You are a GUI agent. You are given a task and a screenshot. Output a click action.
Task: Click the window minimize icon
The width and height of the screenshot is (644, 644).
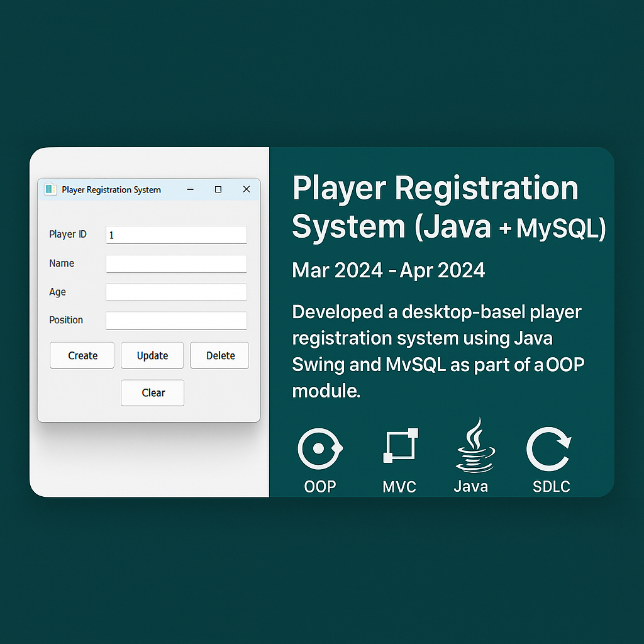190,189
